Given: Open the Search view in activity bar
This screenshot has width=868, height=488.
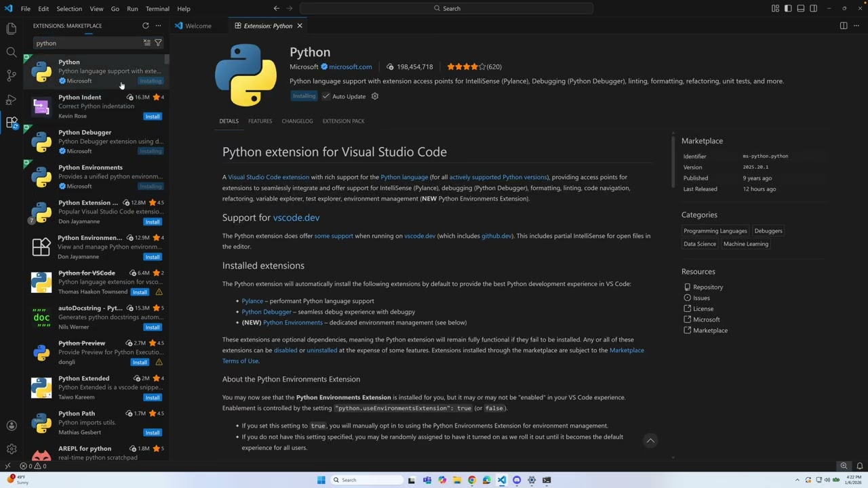Looking at the screenshot, I should click(x=12, y=52).
